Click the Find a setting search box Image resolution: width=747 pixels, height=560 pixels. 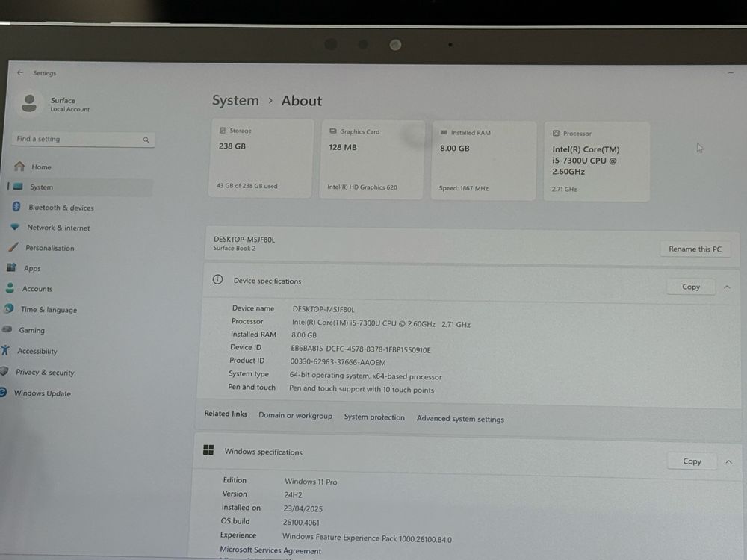tap(83, 139)
